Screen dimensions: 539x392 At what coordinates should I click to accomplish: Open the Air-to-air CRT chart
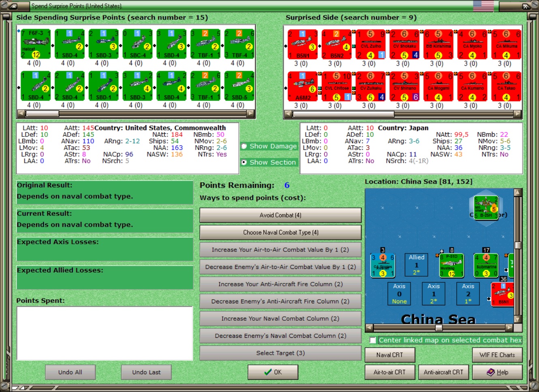pos(390,372)
